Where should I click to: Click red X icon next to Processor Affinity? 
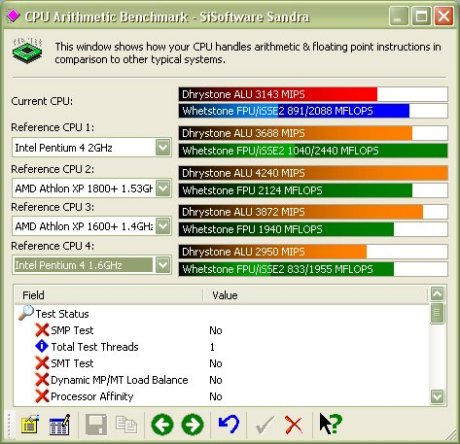point(42,396)
